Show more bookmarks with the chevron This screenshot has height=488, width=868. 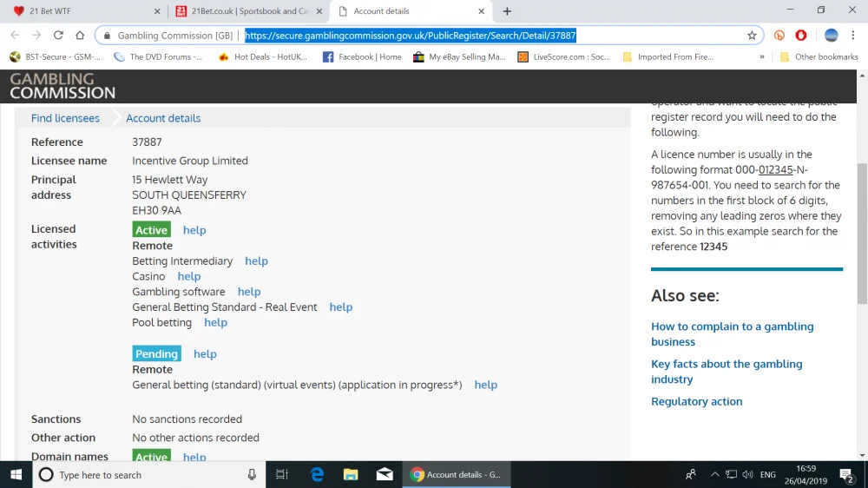click(762, 56)
